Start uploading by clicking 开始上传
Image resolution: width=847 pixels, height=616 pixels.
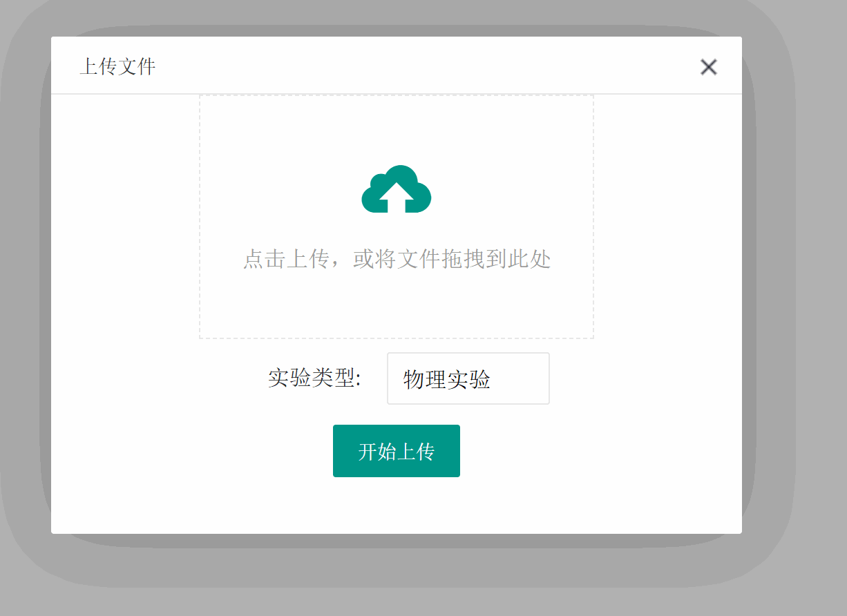pos(396,450)
